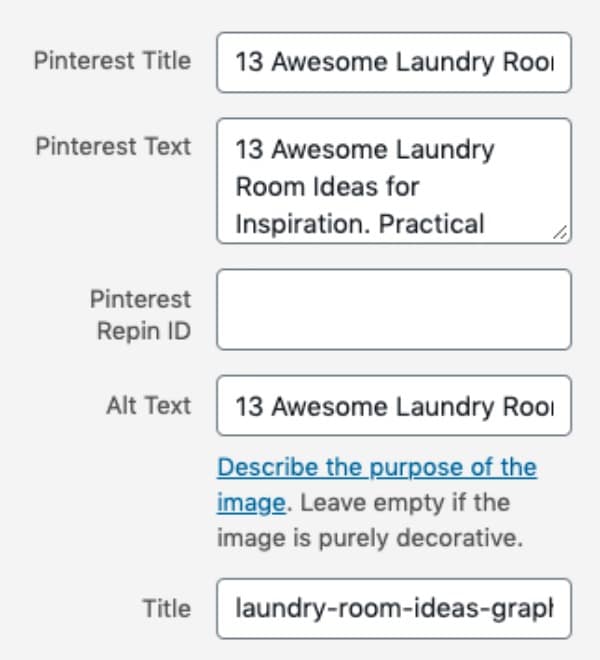Select the empty Pinterest Repin ID field
Viewport: 600px width, 660px height.
[x=394, y=309]
